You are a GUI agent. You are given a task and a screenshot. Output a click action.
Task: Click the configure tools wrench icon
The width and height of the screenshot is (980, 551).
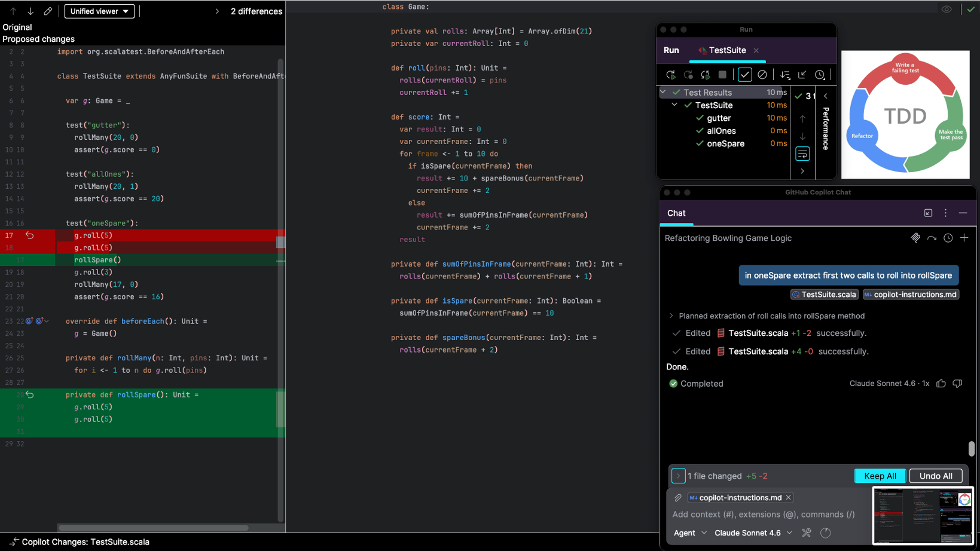pyautogui.click(x=807, y=532)
